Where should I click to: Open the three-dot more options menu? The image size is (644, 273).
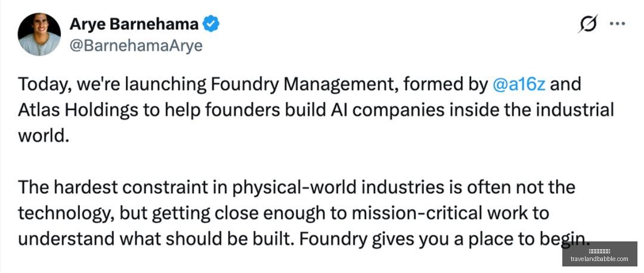click(x=617, y=24)
